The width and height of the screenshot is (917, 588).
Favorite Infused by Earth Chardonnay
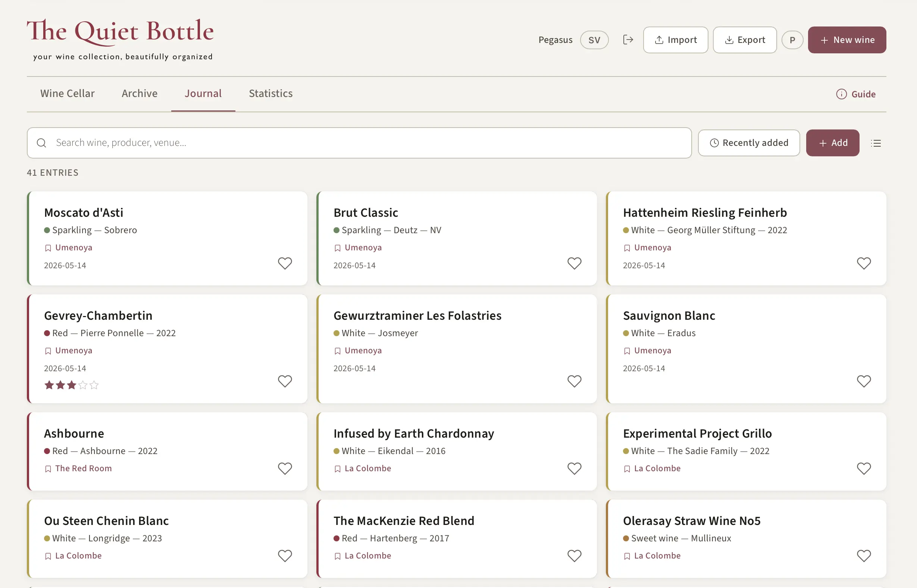coord(574,469)
